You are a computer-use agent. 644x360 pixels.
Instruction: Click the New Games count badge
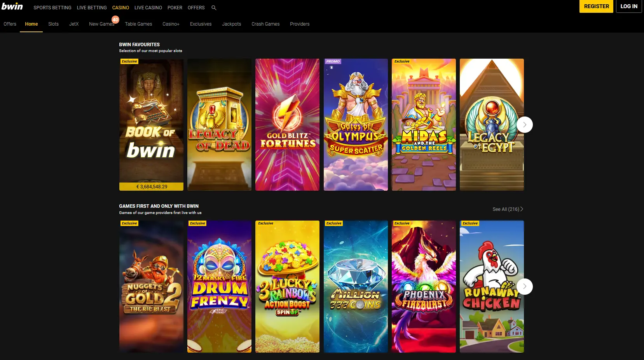(115, 19)
